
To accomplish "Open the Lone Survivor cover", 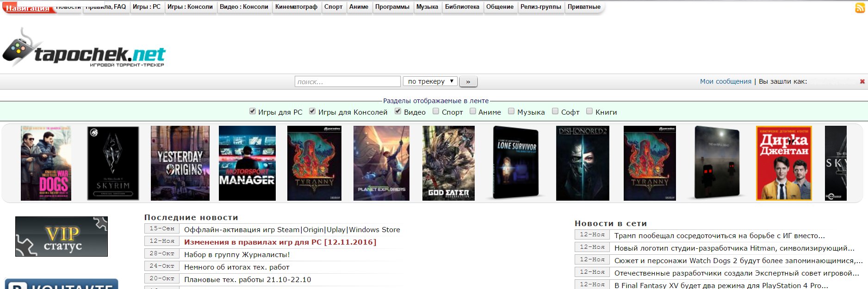I will [515, 163].
